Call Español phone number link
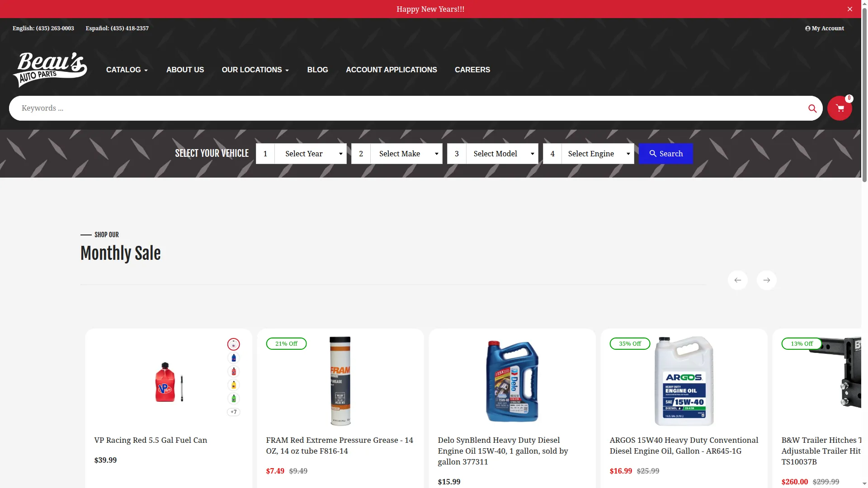 [117, 28]
